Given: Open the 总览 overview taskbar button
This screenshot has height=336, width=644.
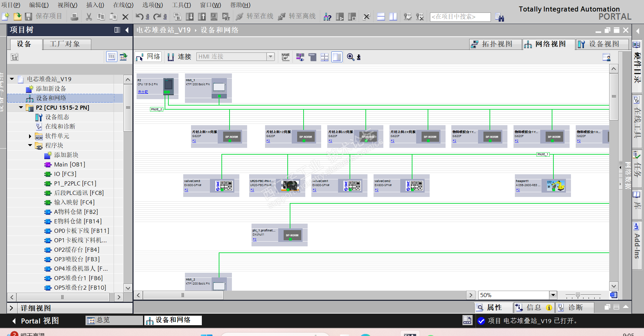Looking at the screenshot, I should point(114,320).
